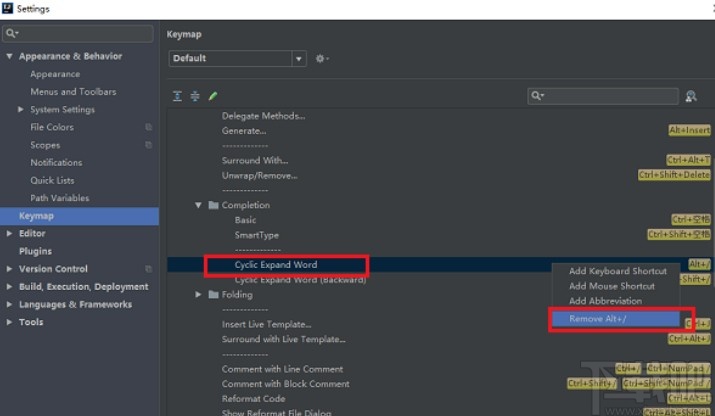Expand the Version Control section

9,269
